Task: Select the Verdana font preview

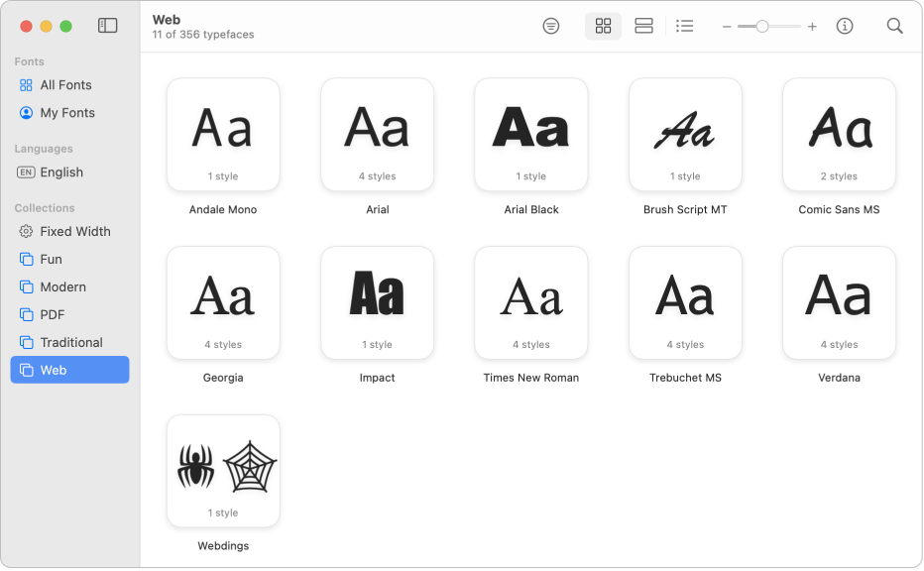Action: coord(839,303)
